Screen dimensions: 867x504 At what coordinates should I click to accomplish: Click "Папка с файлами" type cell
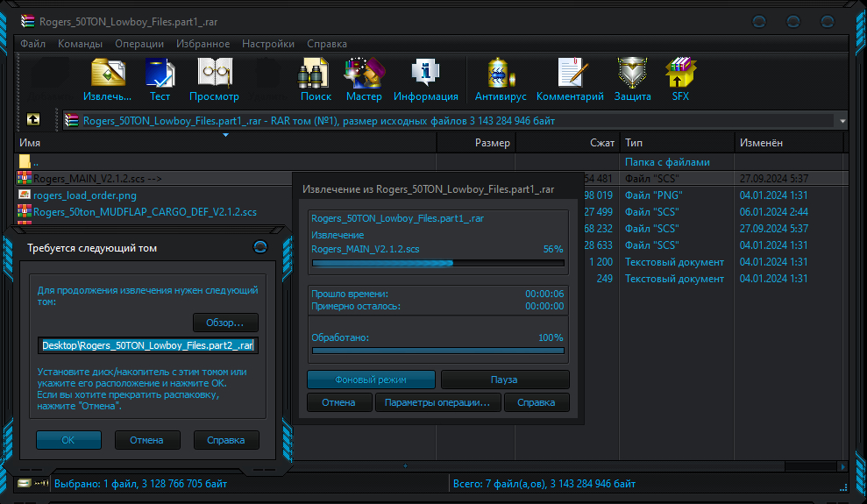[x=667, y=162]
